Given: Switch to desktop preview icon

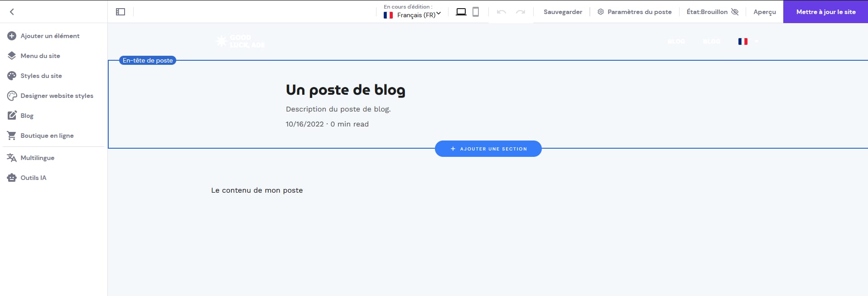Looking at the screenshot, I should click(x=461, y=12).
